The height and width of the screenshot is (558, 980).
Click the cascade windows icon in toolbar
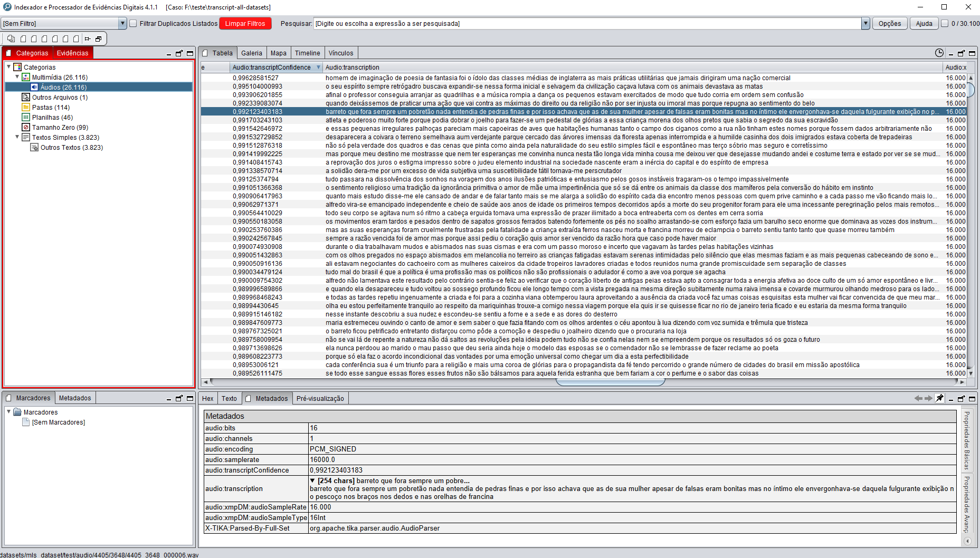point(98,39)
